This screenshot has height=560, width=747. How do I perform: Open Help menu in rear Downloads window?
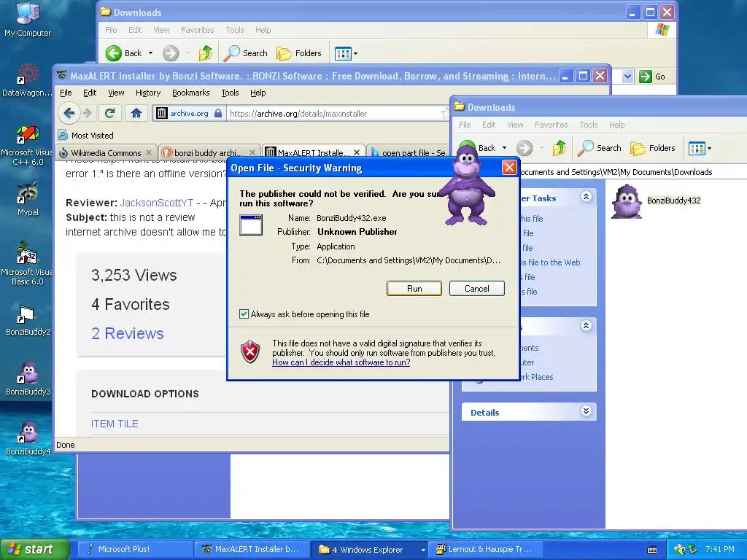pos(263,30)
